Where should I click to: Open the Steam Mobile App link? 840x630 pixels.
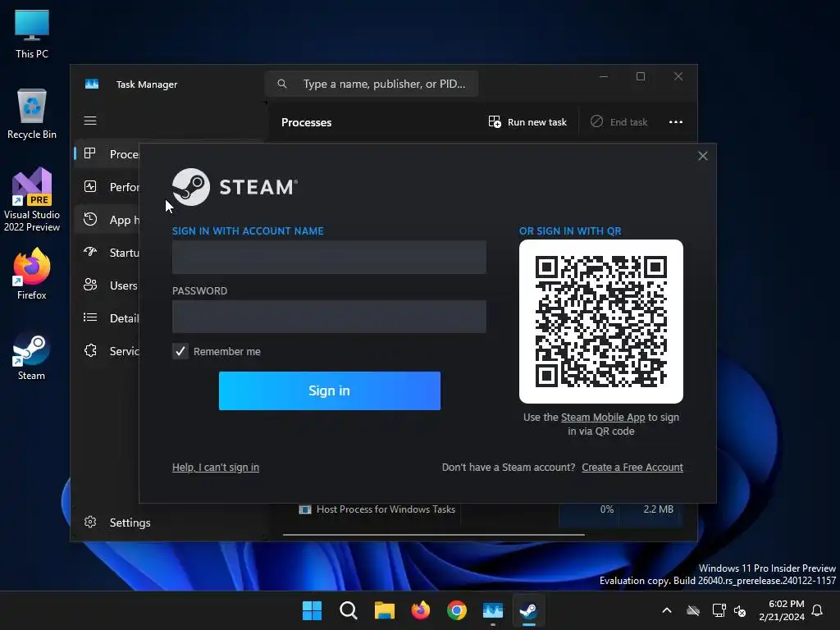point(603,417)
